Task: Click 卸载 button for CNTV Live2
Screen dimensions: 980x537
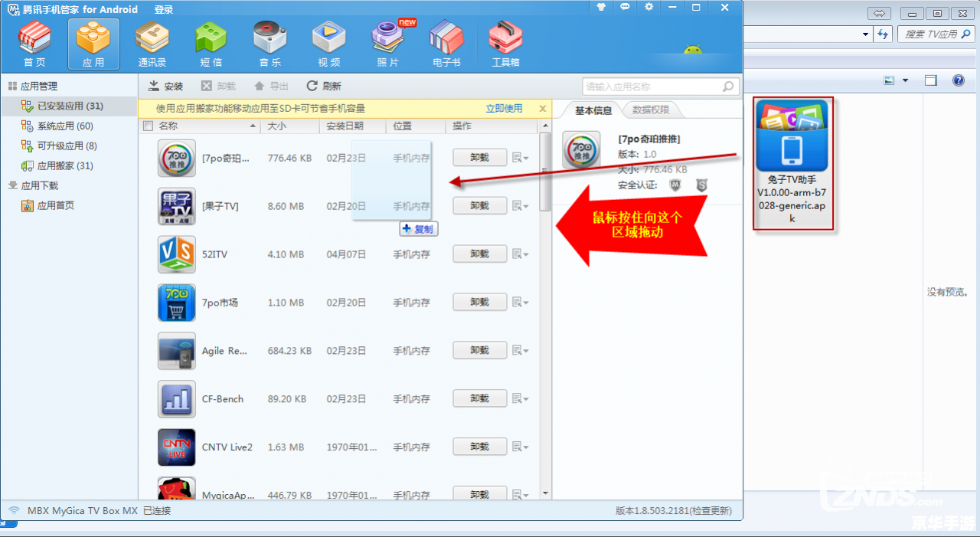Action: (x=480, y=447)
